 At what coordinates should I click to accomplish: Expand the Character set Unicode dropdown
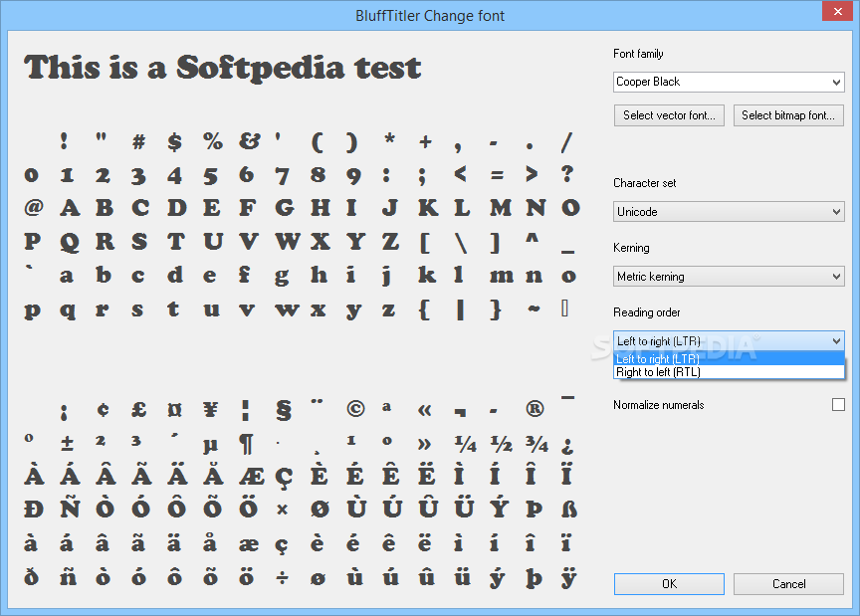[x=729, y=212]
